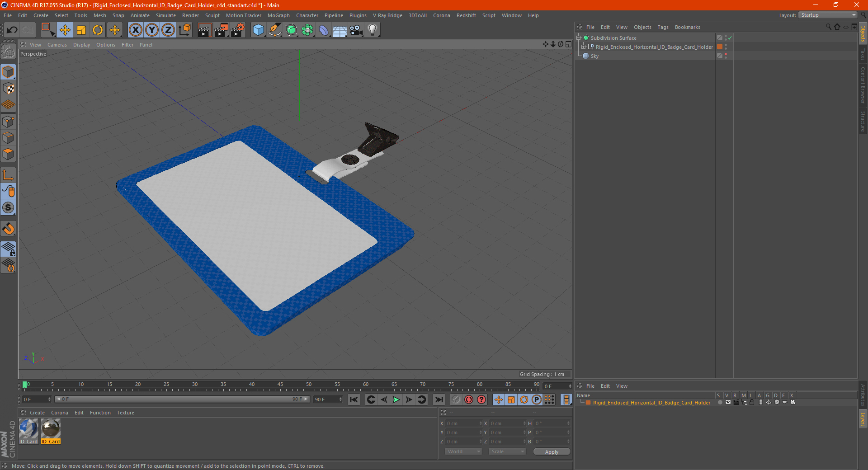
Task: Click the Record Active Objects keyframe button
Action: click(x=456, y=399)
